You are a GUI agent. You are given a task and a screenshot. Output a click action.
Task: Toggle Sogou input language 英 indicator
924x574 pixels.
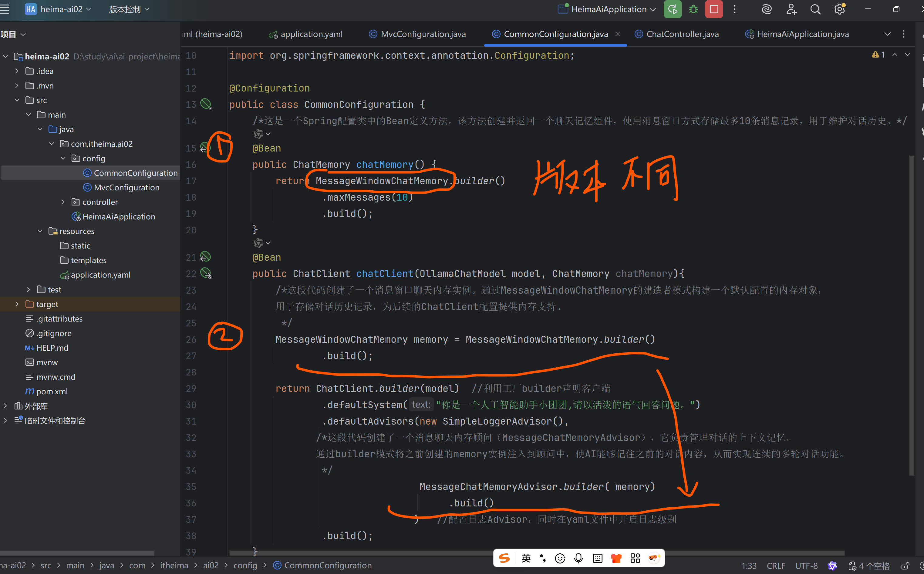point(526,558)
